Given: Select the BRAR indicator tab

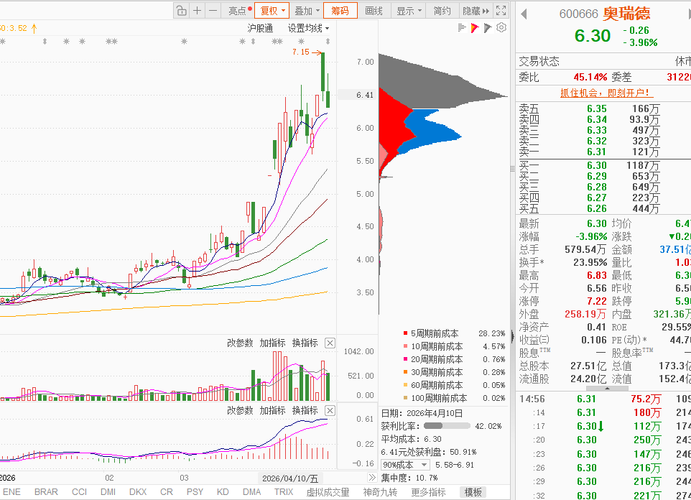Looking at the screenshot, I should click(x=46, y=492).
